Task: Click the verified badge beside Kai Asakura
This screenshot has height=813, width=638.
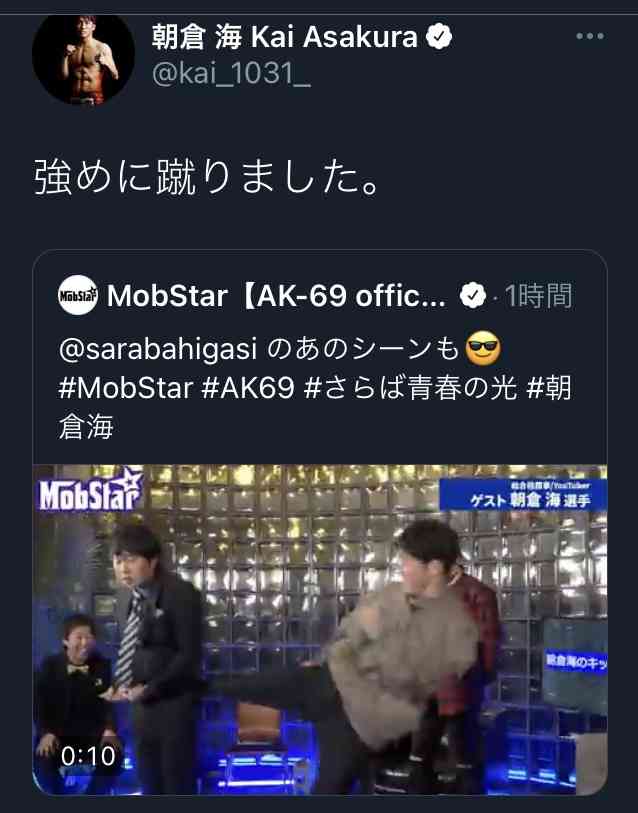Action: tap(439, 37)
